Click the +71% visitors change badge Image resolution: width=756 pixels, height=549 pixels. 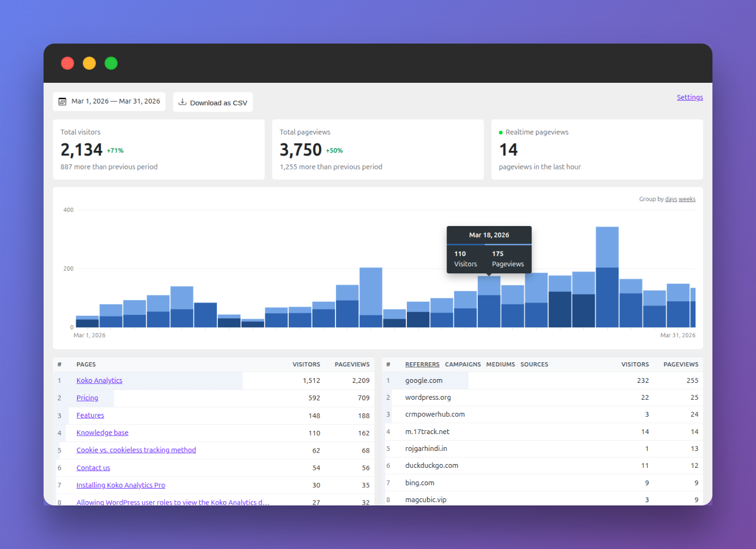click(115, 151)
